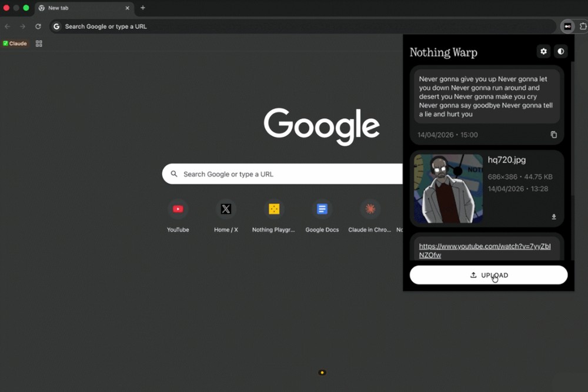Select the New tab tab
This screenshot has height=392, width=588.
76,8
